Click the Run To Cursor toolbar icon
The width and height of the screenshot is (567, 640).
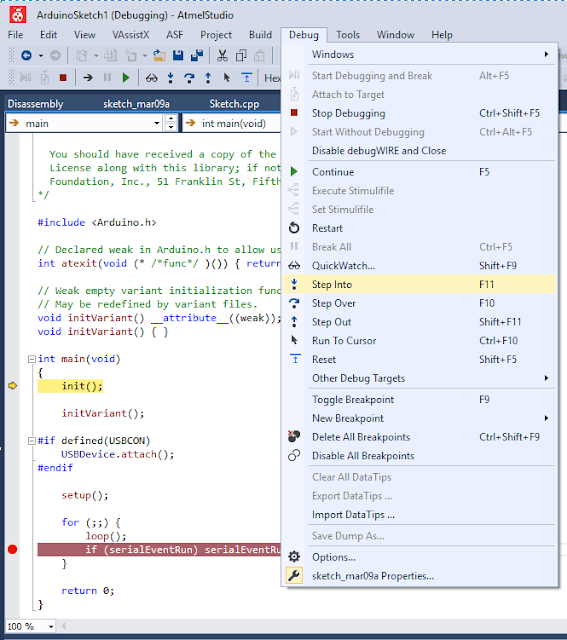[227, 78]
